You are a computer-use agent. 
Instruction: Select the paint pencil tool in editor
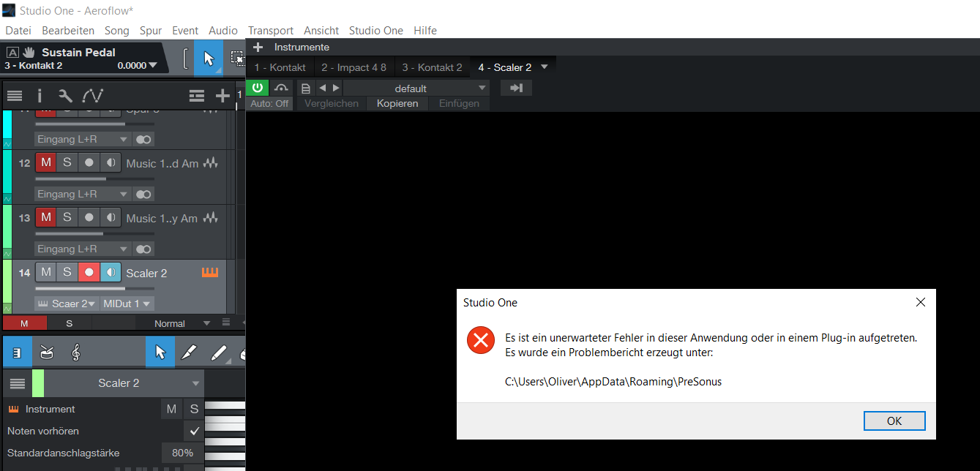(218, 353)
